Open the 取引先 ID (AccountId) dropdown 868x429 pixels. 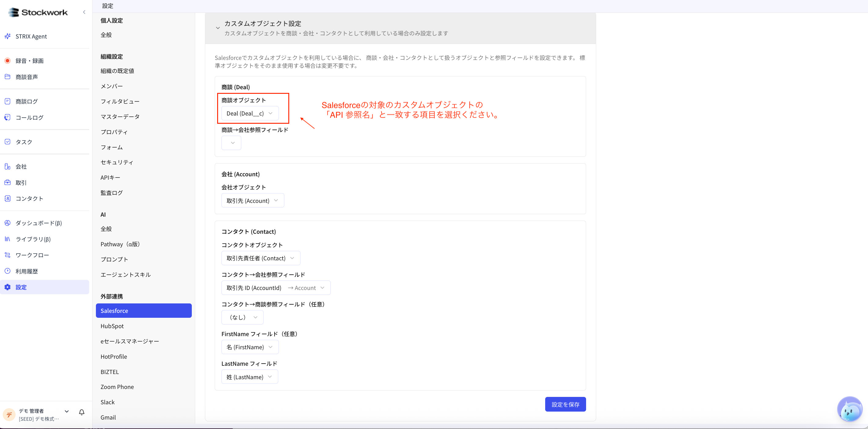pyautogui.click(x=275, y=288)
